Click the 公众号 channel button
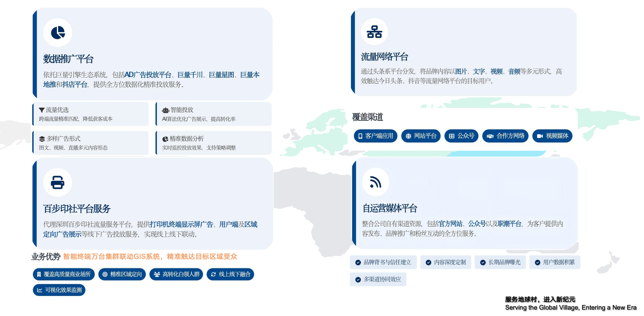 [x=461, y=136]
